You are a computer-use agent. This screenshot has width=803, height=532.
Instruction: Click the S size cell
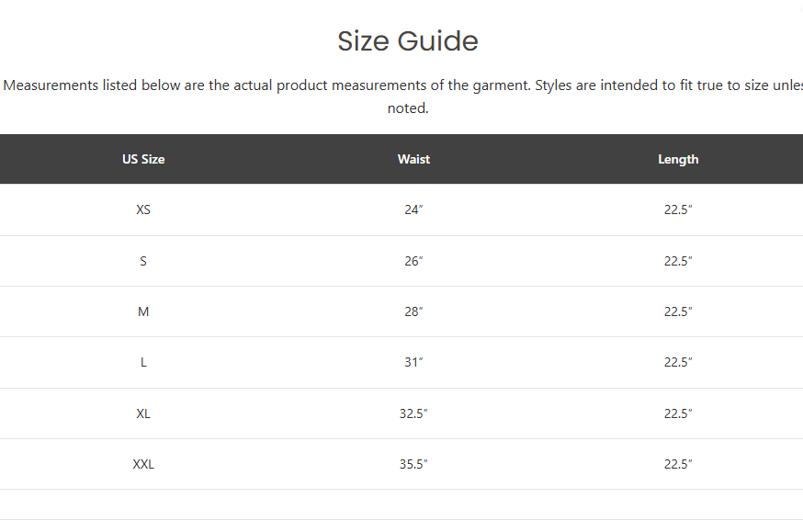coord(143,261)
